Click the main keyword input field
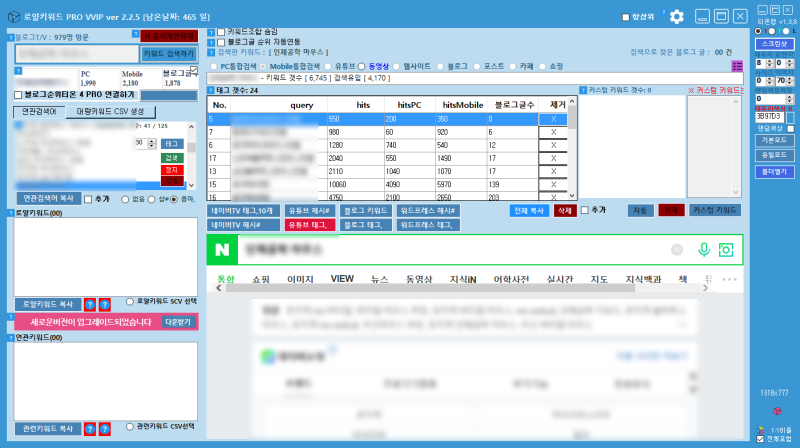Image resolution: width=800 pixels, height=448 pixels. pos(77,54)
